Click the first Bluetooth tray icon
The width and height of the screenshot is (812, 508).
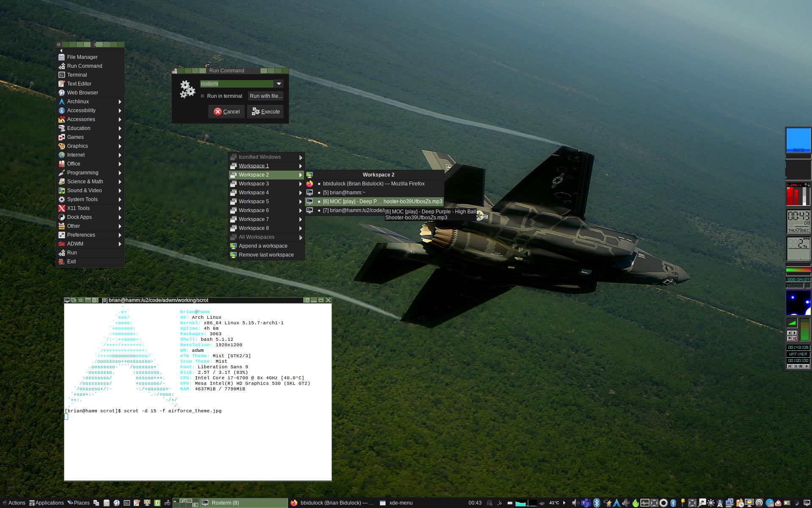[597, 503]
